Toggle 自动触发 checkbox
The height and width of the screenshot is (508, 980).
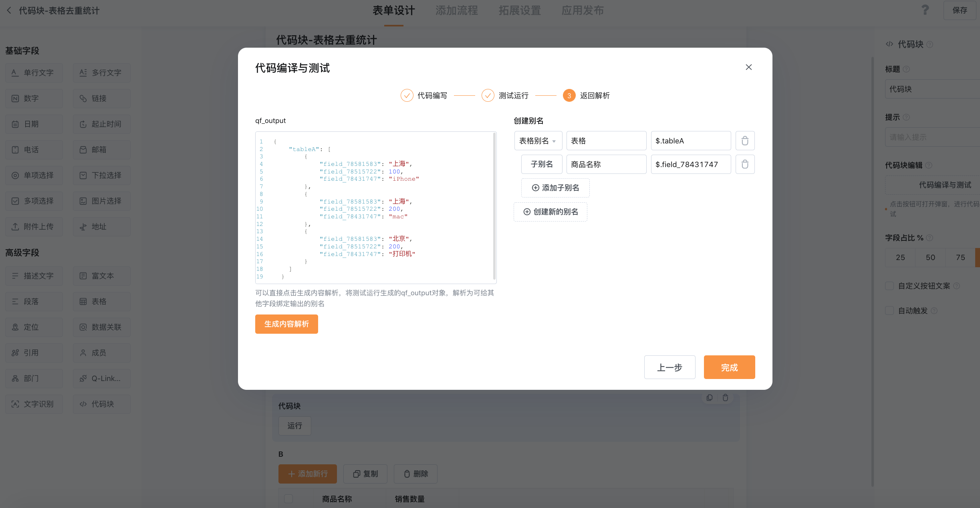[x=889, y=310]
